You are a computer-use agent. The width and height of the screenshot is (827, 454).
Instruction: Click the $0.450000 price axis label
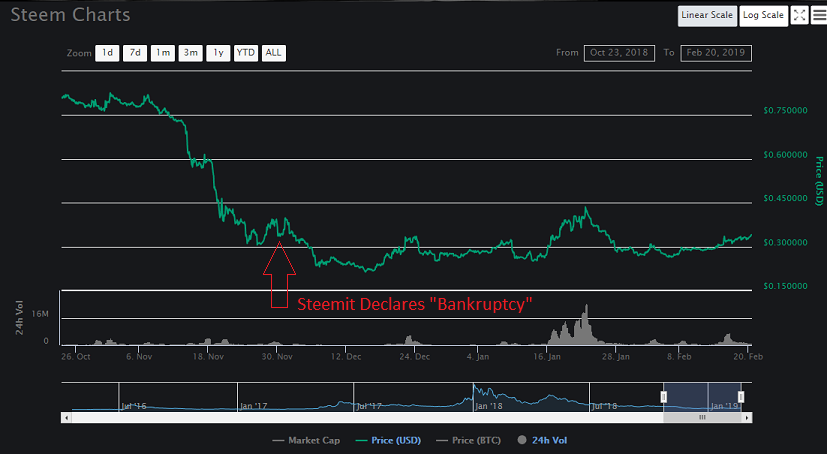click(785, 198)
